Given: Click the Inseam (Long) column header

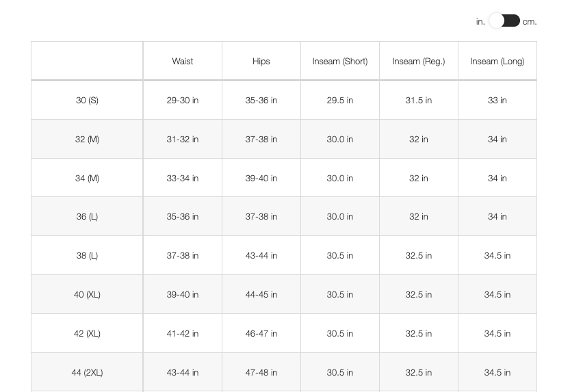Looking at the screenshot, I should point(497,61).
